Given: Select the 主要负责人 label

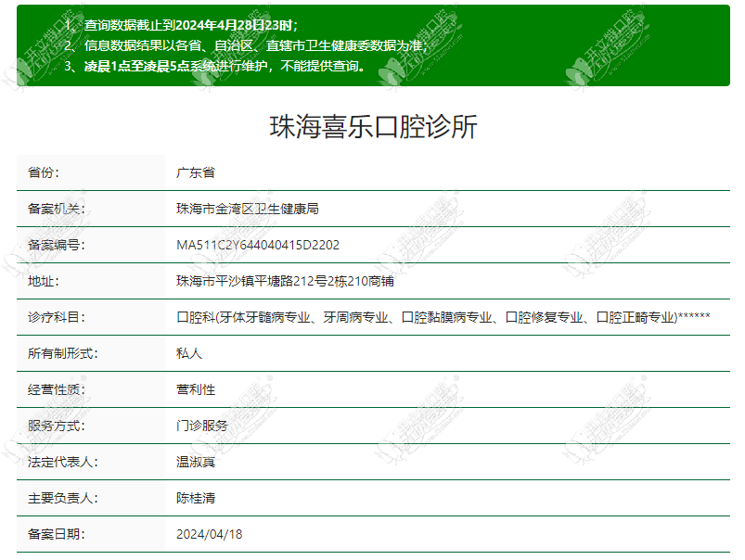Looking at the screenshot, I should tap(63, 498).
